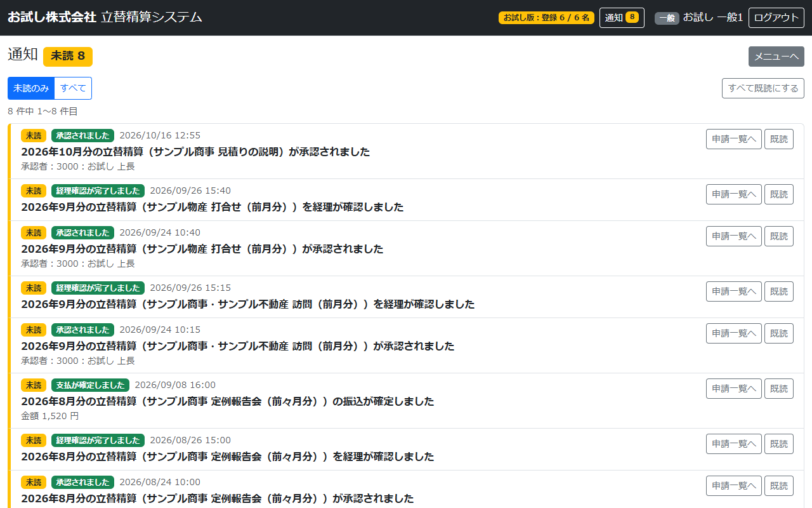Viewport: 812px width, 508px height.
Task: Mark the 2026/09/24 10:40 notification as 既読
Action: tap(779, 236)
